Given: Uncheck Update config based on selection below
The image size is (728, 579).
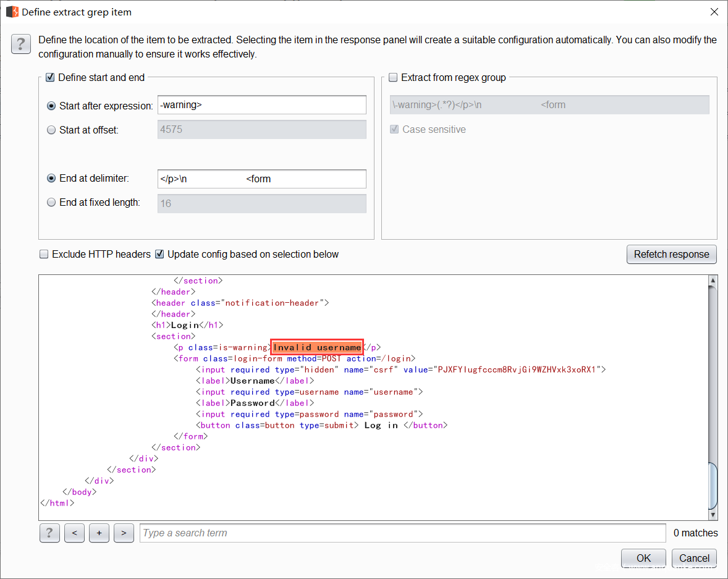Looking at the screenshot, I should (x=159, y=254).
